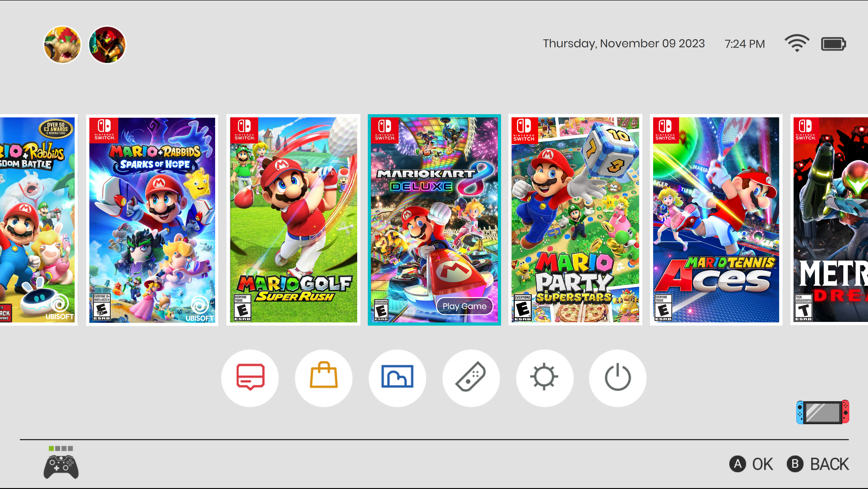Select Mario Kart 8 Deluxe cover
Screen dimensions: 868x489
tap(434, 220)
